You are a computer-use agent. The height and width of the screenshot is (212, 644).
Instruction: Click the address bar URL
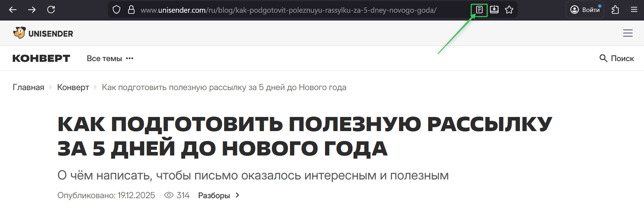click(x=289, y=10)
